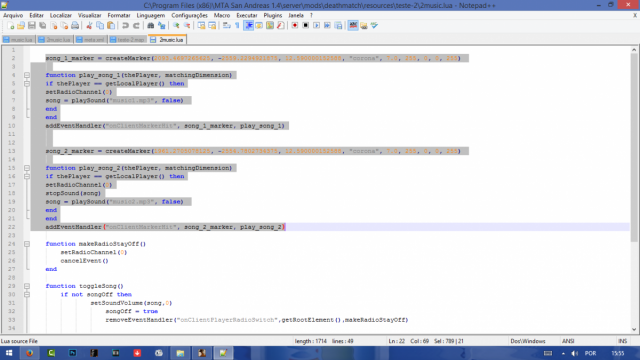Undo the last edit

(125, 26)
